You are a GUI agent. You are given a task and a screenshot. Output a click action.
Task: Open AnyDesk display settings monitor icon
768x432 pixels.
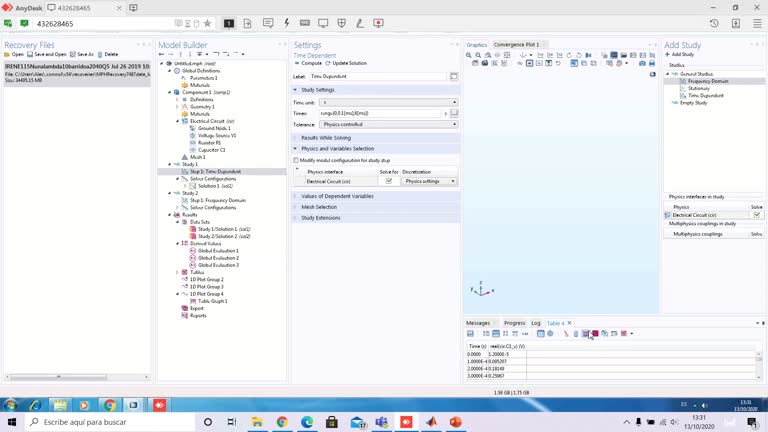[x=323, y=23]
